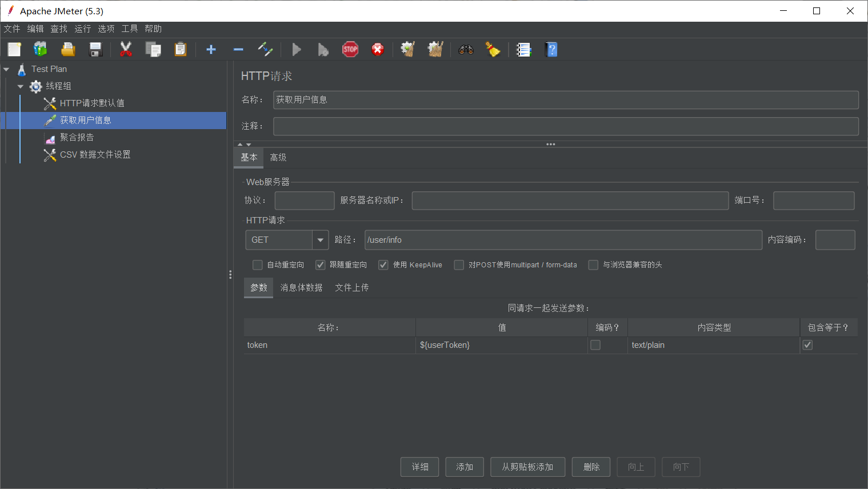
Task: Stop the test with STOP icon
Action: [x=350, y=50]
